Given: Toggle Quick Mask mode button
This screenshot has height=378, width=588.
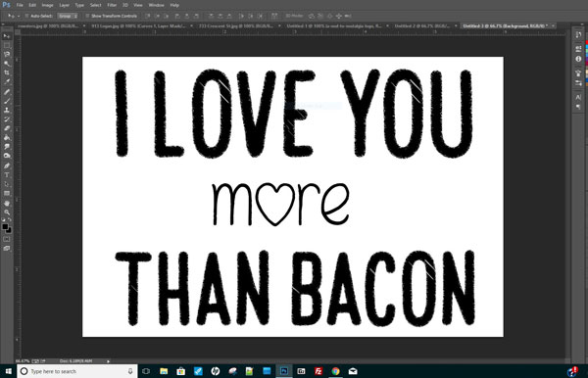Looking at the screenshot, I should point(7,239).
